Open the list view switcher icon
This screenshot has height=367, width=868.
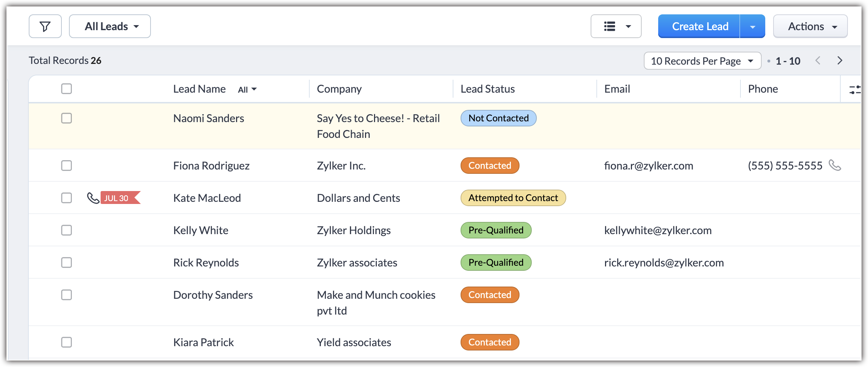pos(616,26)
